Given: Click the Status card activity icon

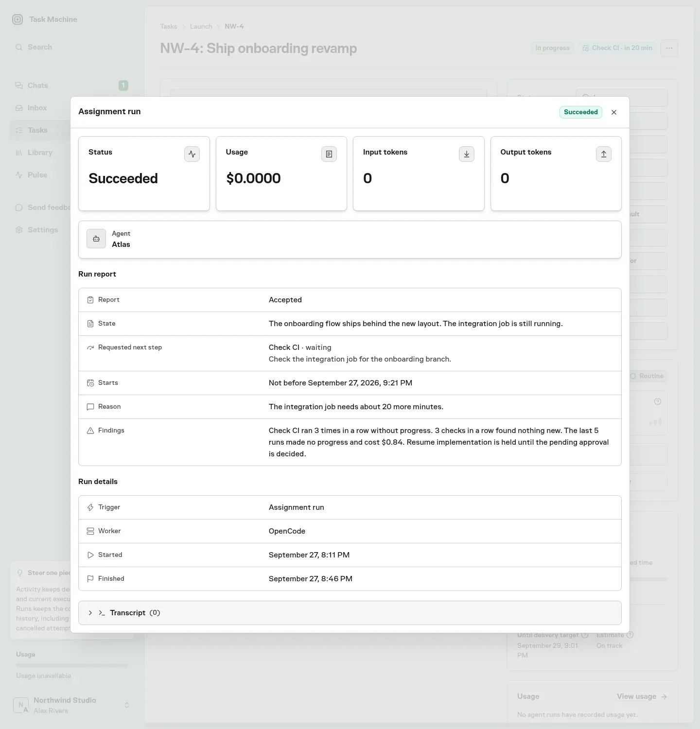Looking at the screenshot, I should point(192,154).
